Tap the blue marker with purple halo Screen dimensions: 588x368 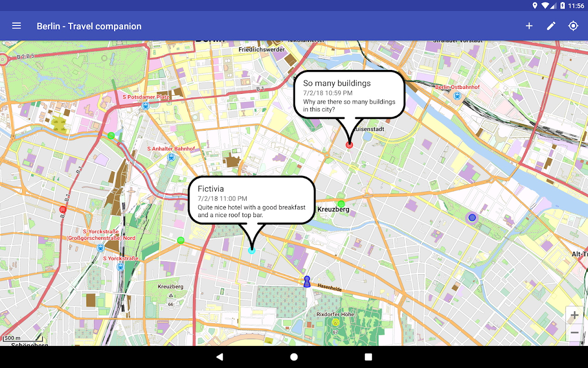(x=472, y=217)
